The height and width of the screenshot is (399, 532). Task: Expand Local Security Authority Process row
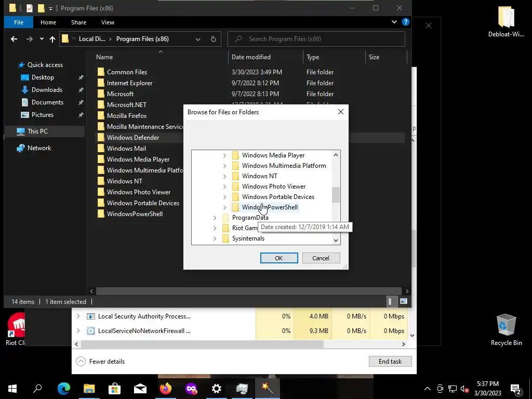click(x=78, y=316)
